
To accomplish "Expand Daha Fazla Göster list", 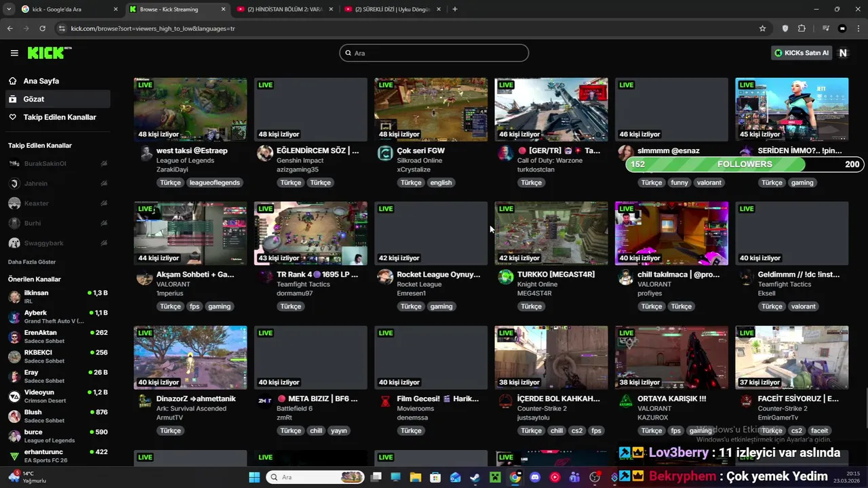I will point(32,262).
